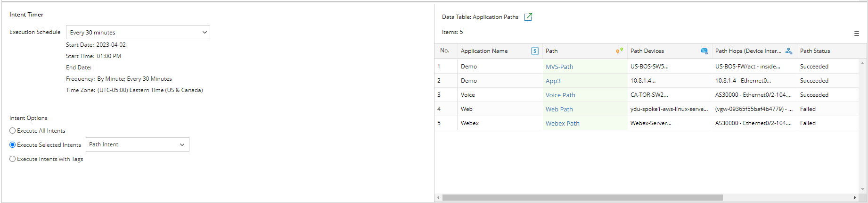
Task: Select Execute Selected Intents option
Action: [13, 145]
